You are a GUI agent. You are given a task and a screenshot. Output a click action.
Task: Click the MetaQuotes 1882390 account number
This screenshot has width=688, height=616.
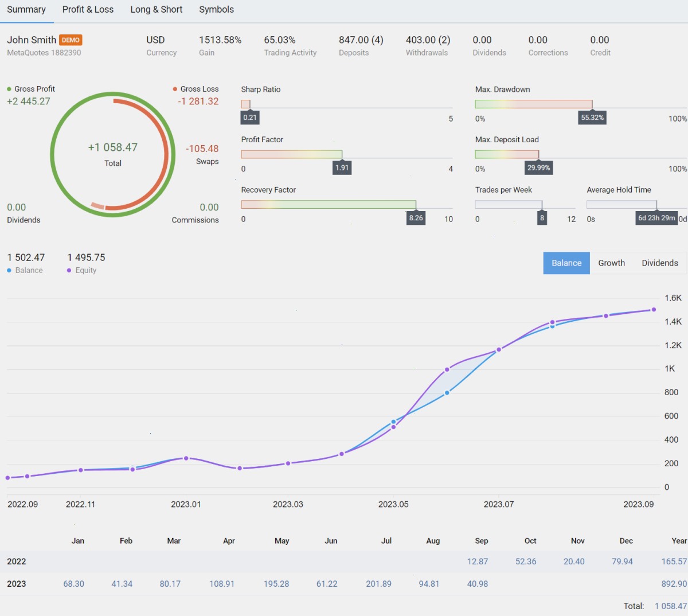44,53
